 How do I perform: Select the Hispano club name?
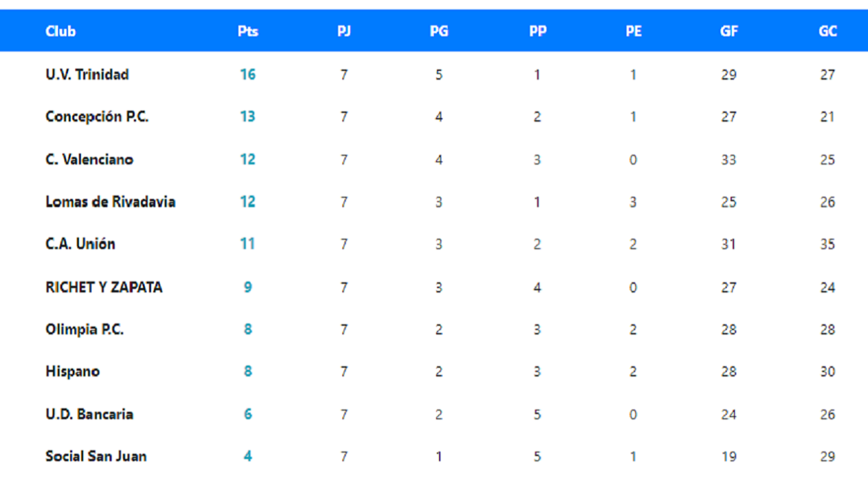tap(72, 371)
